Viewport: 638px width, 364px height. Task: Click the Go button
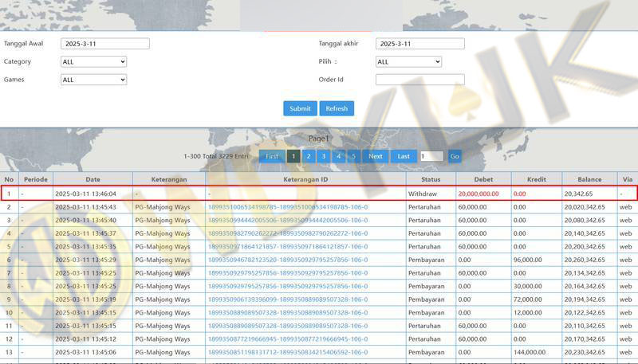click(x=455, y=156)
